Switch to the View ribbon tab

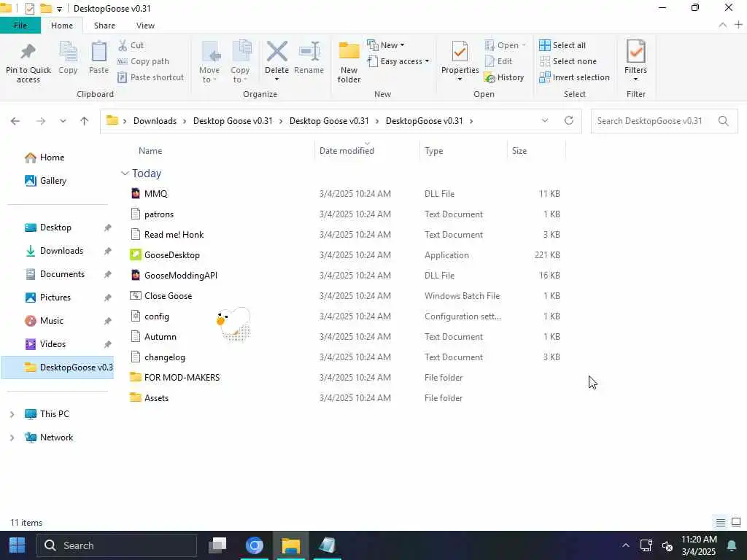145,26
